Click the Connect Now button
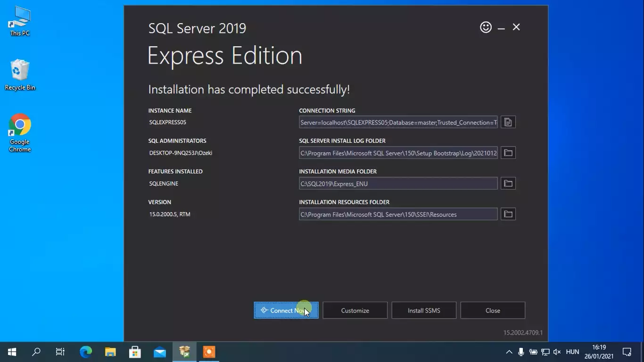The height and width of the screenshot is (362, 644). click(286, 310)
